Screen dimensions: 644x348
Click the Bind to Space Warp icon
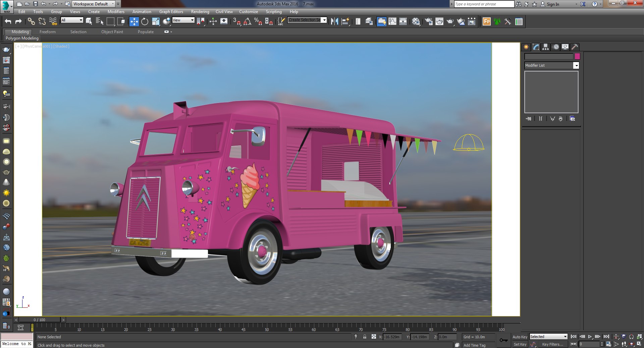click(x=53, y=21)
